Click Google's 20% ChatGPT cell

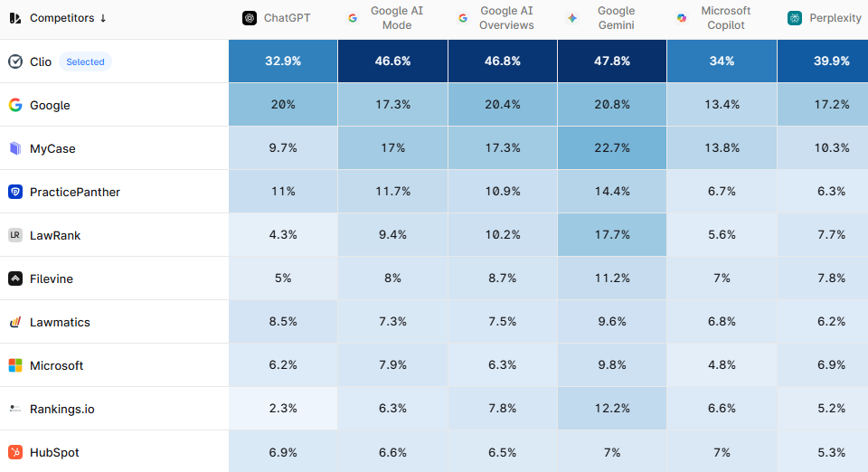click(283, 105)
